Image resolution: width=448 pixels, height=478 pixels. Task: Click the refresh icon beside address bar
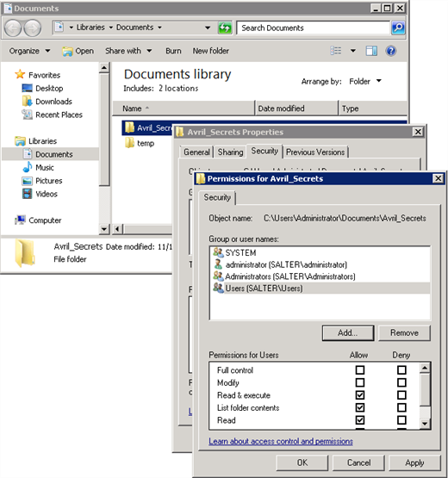click(225, 28)
